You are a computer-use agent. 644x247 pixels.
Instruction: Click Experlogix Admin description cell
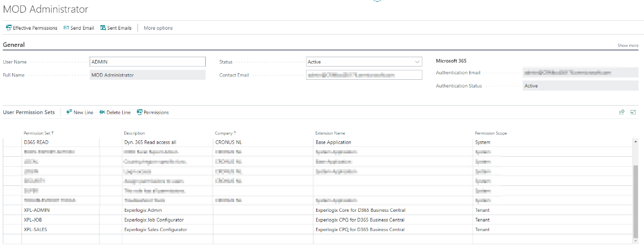click(x=168, y=210)
